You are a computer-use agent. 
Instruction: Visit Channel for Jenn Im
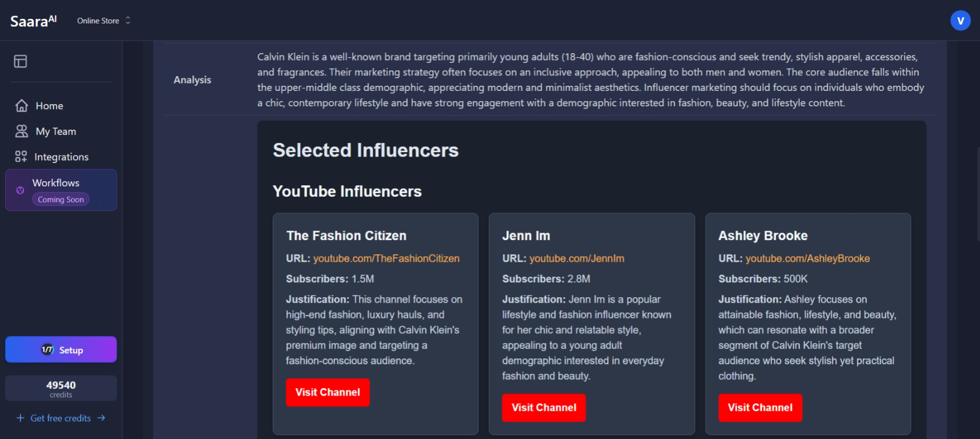[x=544, y=408]
